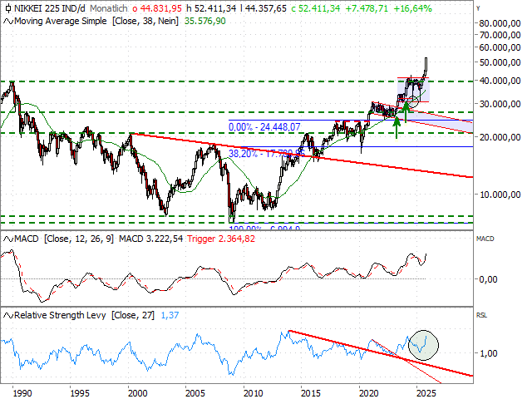The image size is (532, 399).
Task: Click the 2025 time axis label
Action: tap(426, 393)
